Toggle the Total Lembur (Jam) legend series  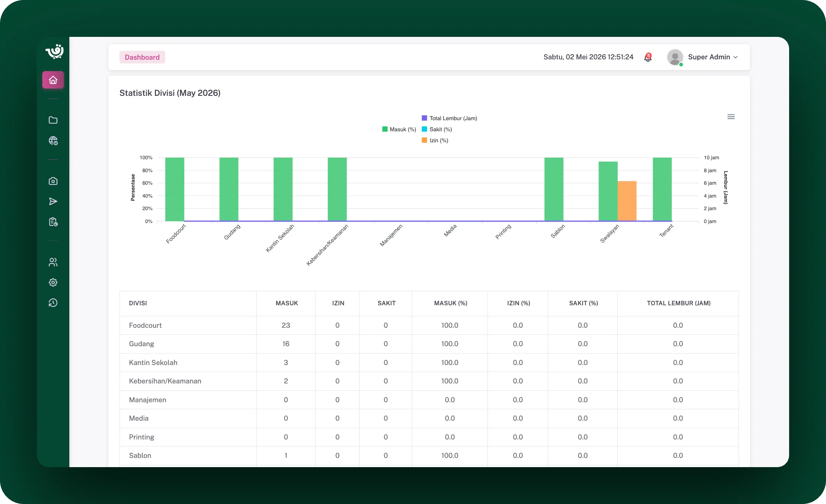(x=450, y=118)
